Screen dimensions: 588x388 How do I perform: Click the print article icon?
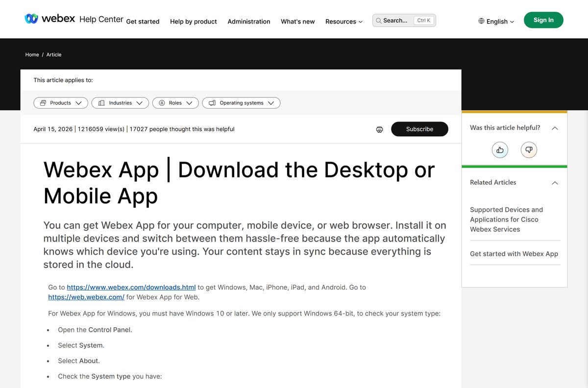[379, 129]
